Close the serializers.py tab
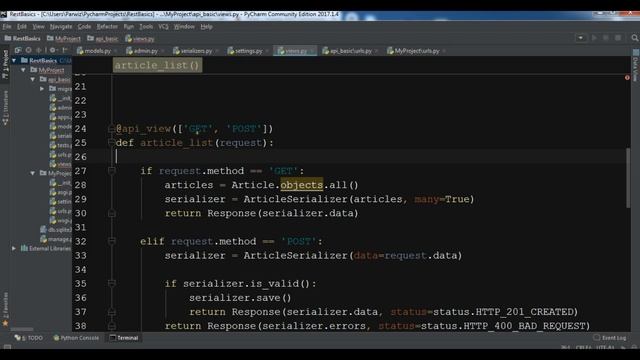 point(217,51)
